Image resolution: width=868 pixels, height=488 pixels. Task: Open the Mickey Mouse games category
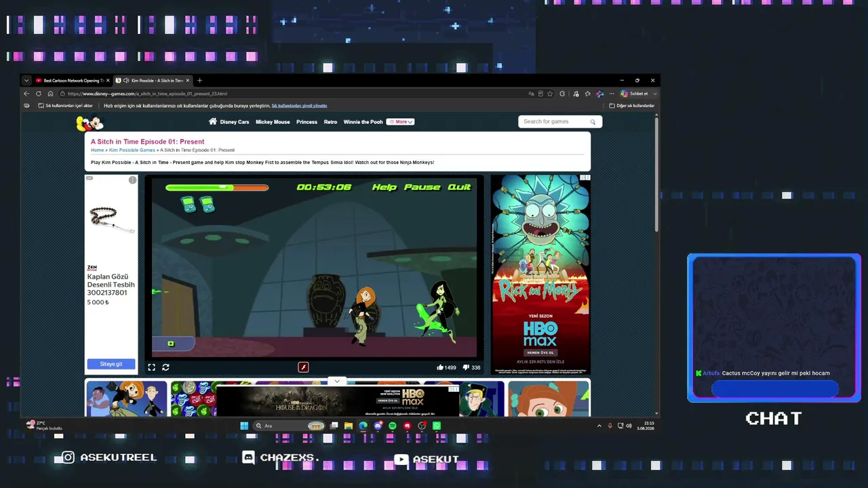273,122
